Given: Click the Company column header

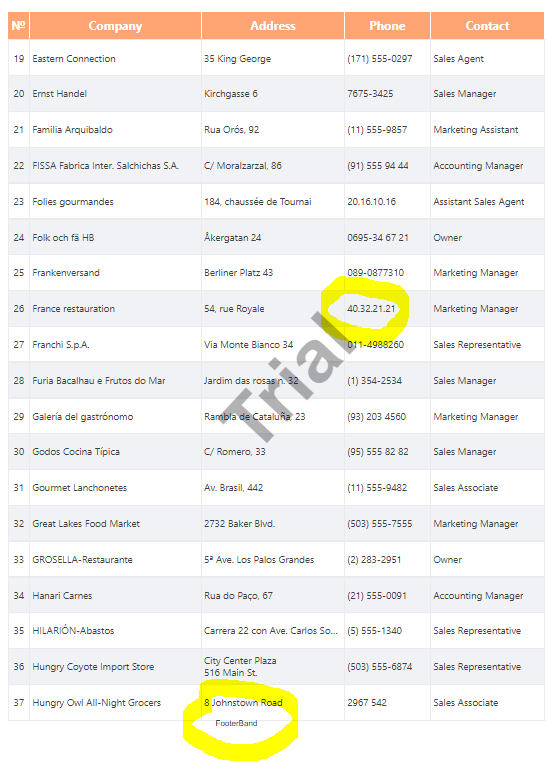Looking at the screenshot, I should (x=115, y=26).
